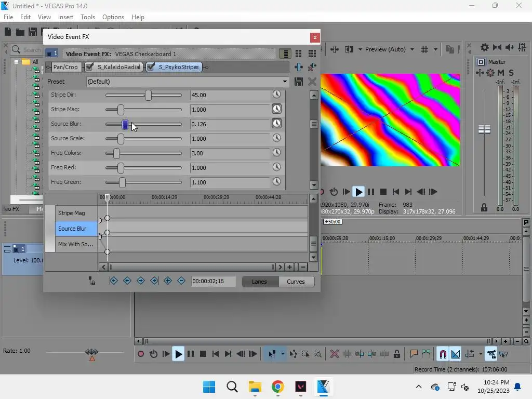Switch FX parameters to single-column list view
The width and height of the screenshot is (532, 399).
click(285, 54)
